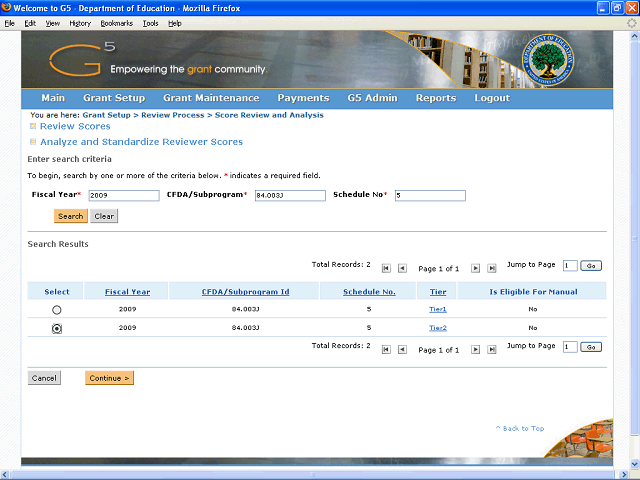640x480 pixels.
Task: Open the Grant Setup navigation tab
Action: click(114, 98)
